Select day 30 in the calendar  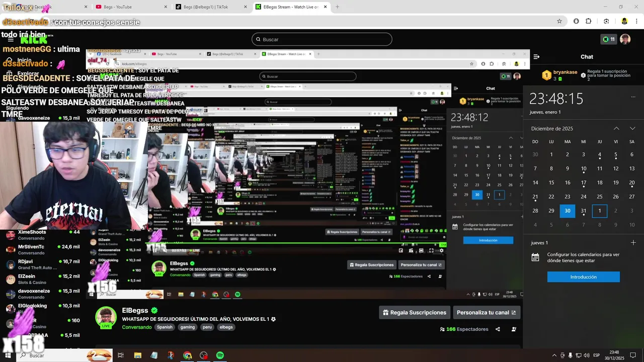568,211
